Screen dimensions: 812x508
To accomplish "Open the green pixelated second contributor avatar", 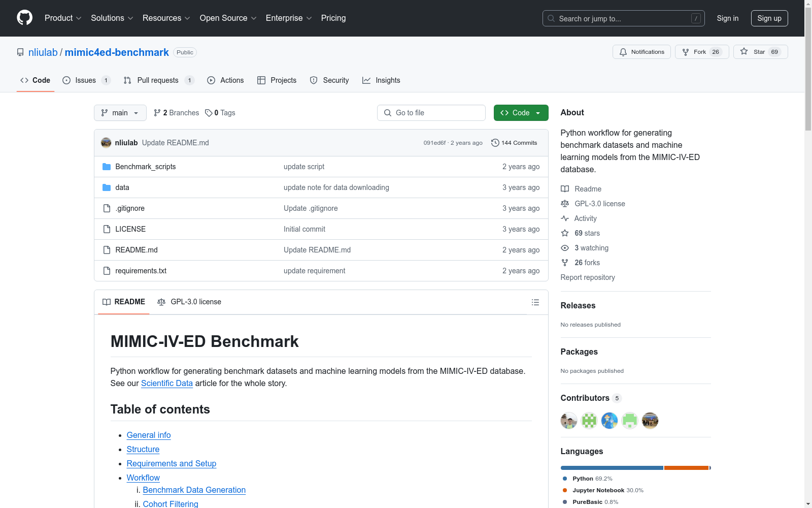I will coord(589,421).
